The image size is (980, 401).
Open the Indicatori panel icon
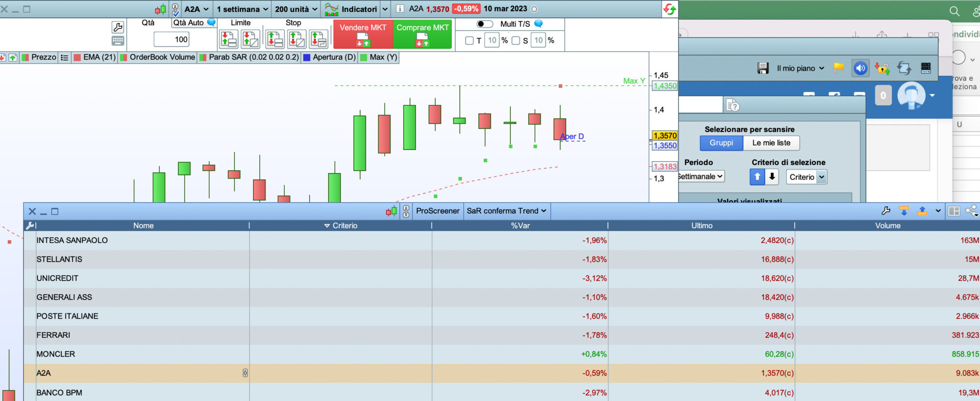click(332, 9)
